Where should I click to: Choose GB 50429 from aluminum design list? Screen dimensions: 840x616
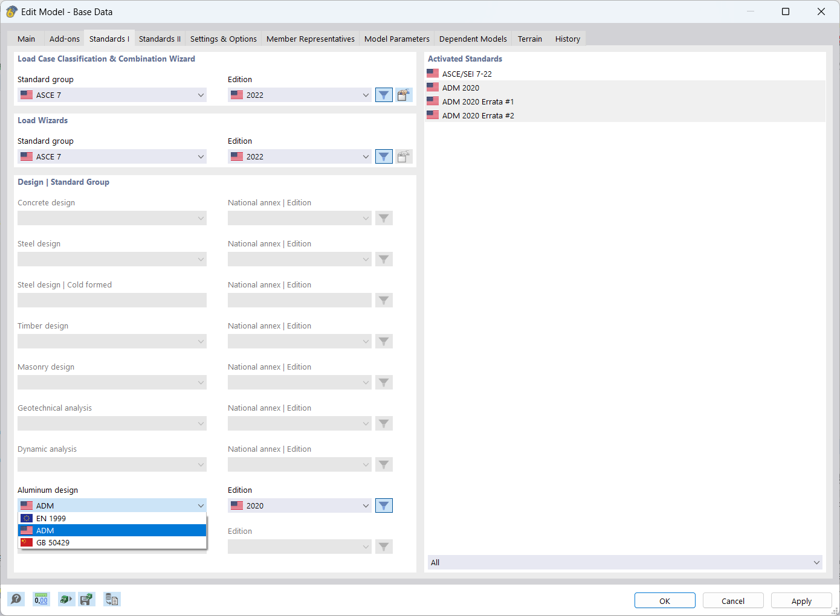[112, 542]
